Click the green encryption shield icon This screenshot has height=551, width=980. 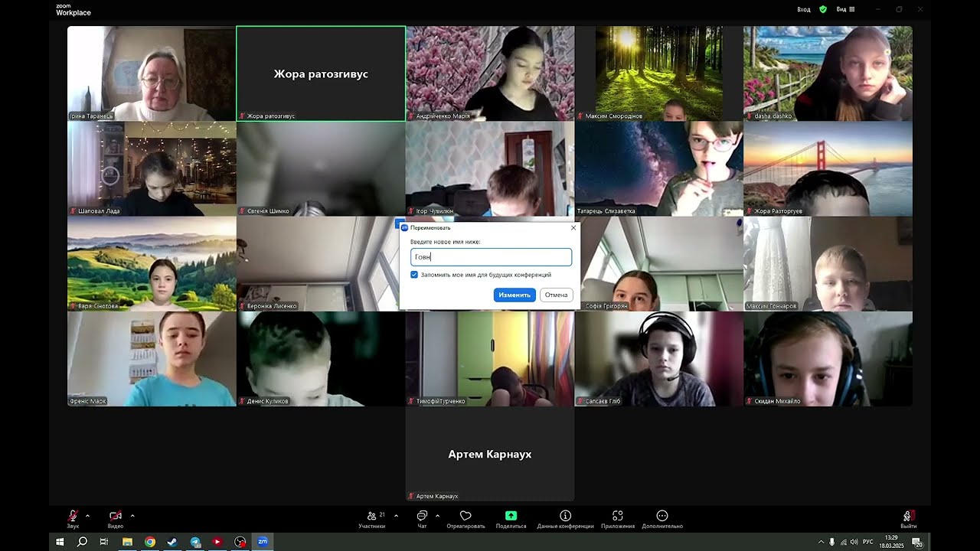click(x=823, y=9)
